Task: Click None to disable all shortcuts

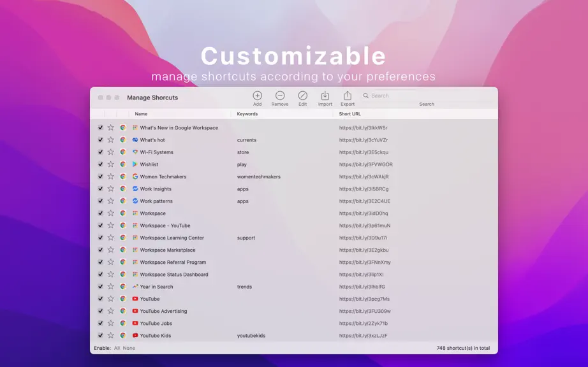Action: (129, 348)
